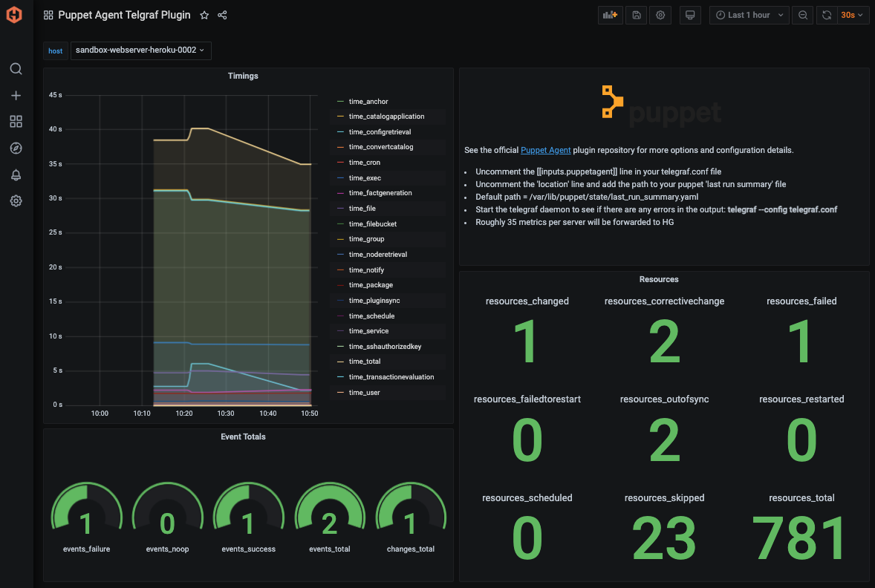
Task: Click the resources_skipped value 23
Action: click(664, 538)
